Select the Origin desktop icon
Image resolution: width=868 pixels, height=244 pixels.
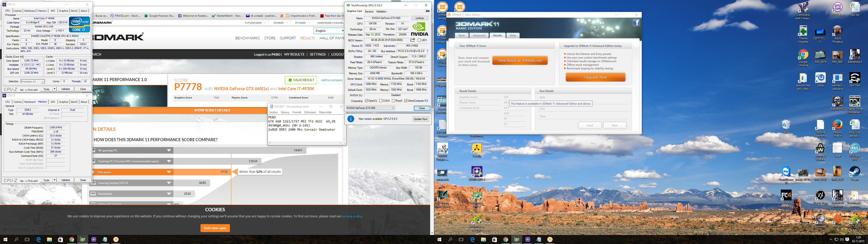click(x=837, y=221)
